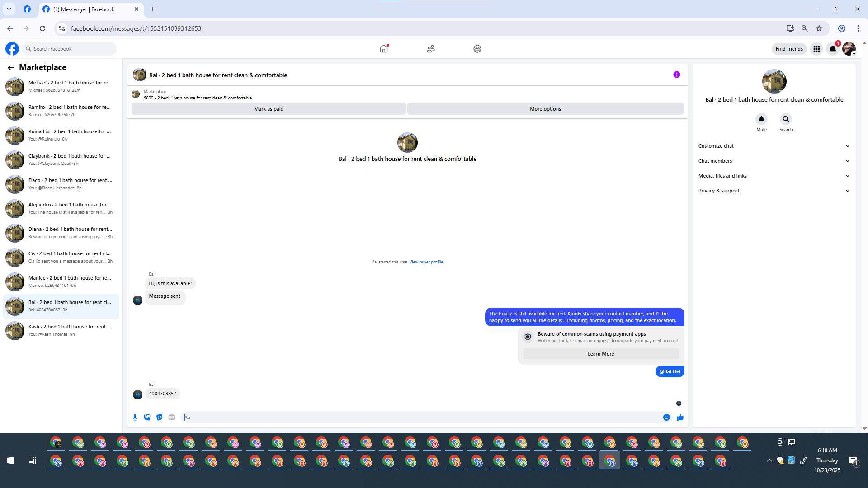The width and height of the screenshot is (868, 488).
Task: Go to the Facebook Home tab
Action: pyautogui.click(x=384, y=49)
